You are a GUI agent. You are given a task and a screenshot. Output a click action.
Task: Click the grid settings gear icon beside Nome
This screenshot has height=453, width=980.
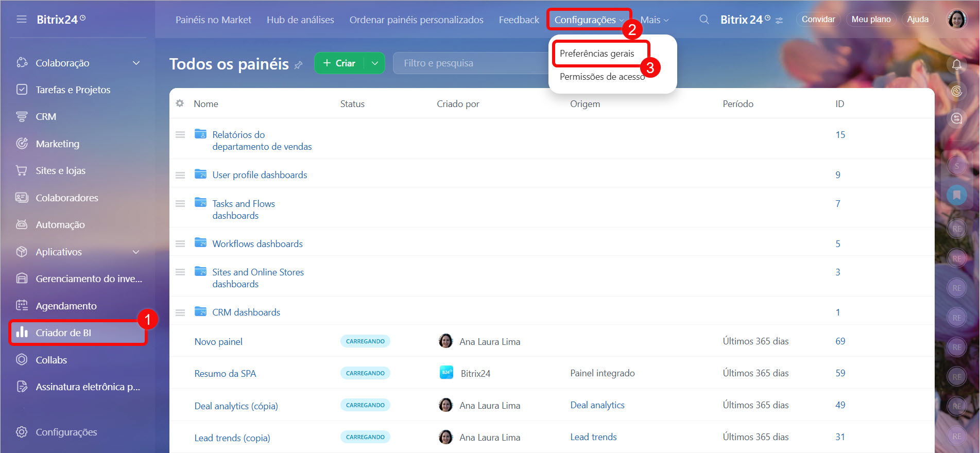[x=180, y=103]
